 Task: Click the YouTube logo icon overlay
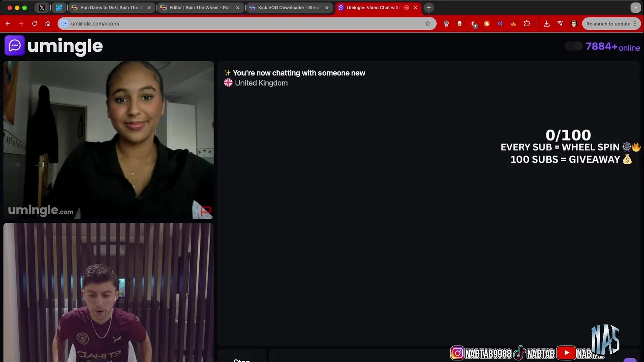(x=566, y=354)
